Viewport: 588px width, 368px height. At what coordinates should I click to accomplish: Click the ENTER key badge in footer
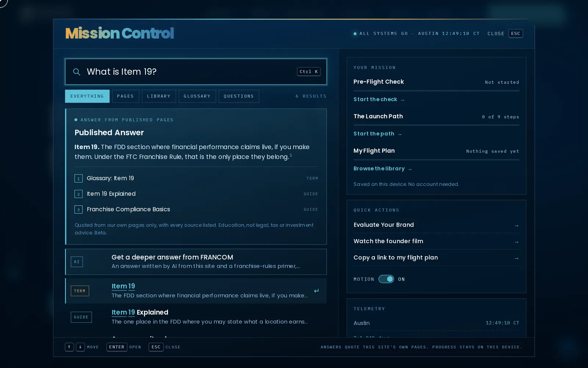click(117, 347)
